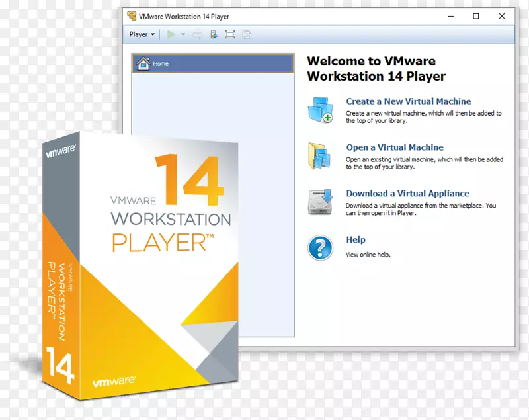Viewport: 529px width, 420px height.
Task: Select the highlighted Home row in the library
Action: coord(212,63)
